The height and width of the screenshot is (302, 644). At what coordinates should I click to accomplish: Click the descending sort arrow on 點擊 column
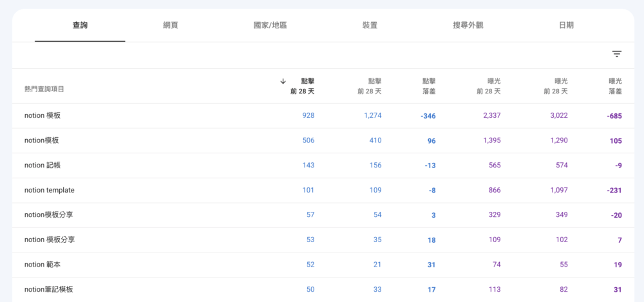click(x=283, y=81)
